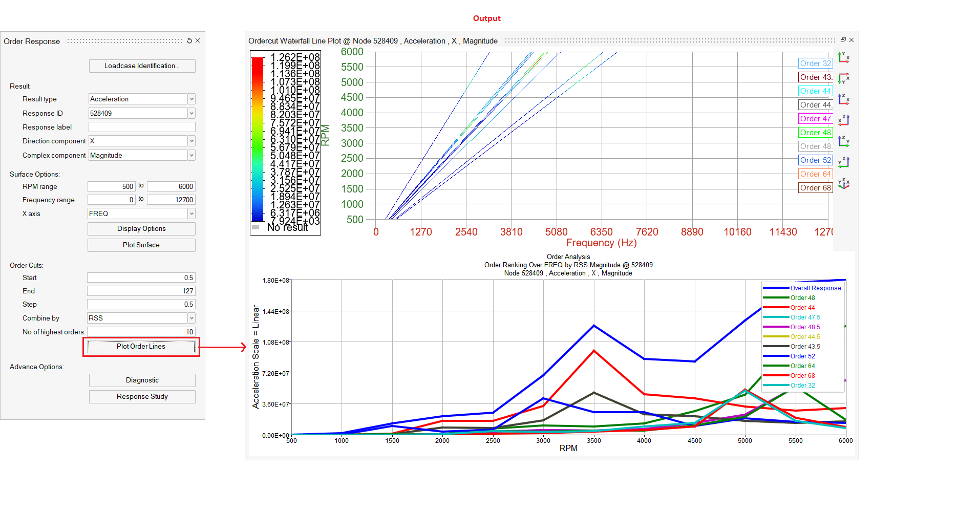Undock the Ordercut Waterfall plot window

pyautogui.click(x=843, y=40)
